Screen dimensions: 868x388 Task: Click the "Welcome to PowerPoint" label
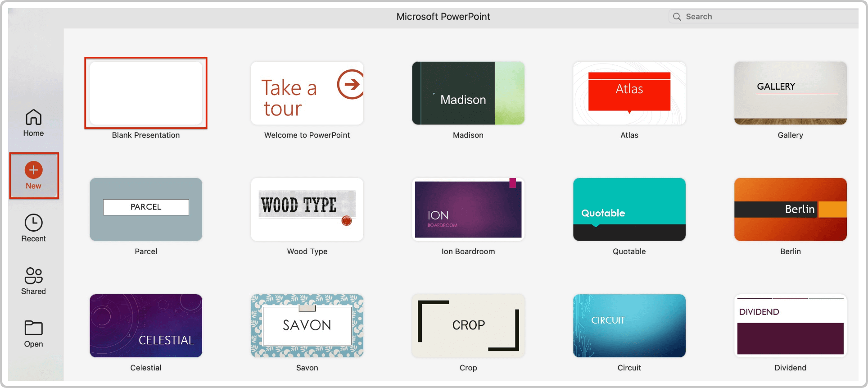click(x=307, y=135)
